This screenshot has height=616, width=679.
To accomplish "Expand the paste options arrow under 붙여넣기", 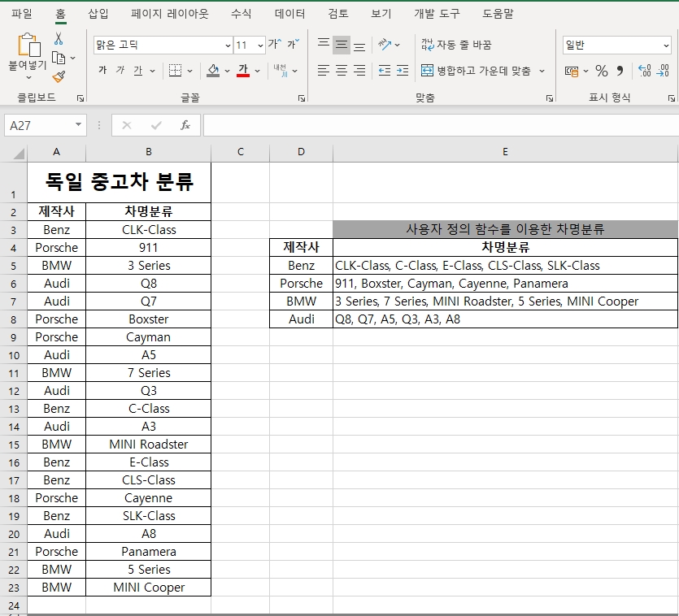I will [28, 77].
